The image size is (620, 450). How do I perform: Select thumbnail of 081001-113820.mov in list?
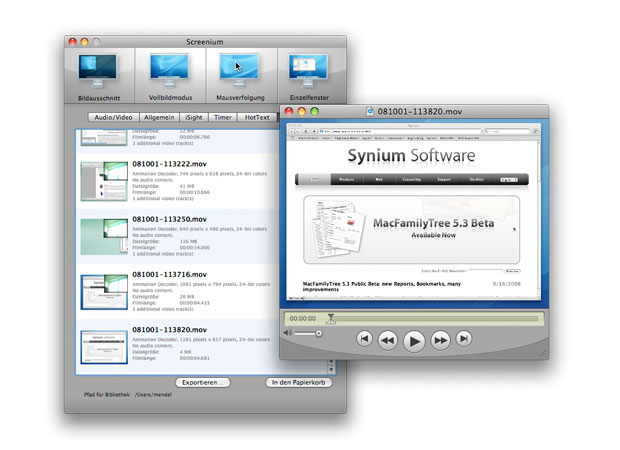pos(104,347)
